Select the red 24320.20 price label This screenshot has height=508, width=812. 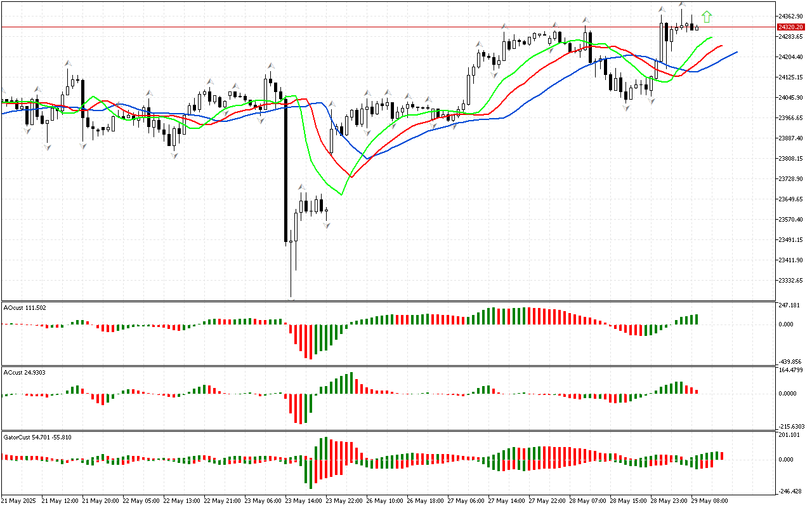click(x=790, y=27)
